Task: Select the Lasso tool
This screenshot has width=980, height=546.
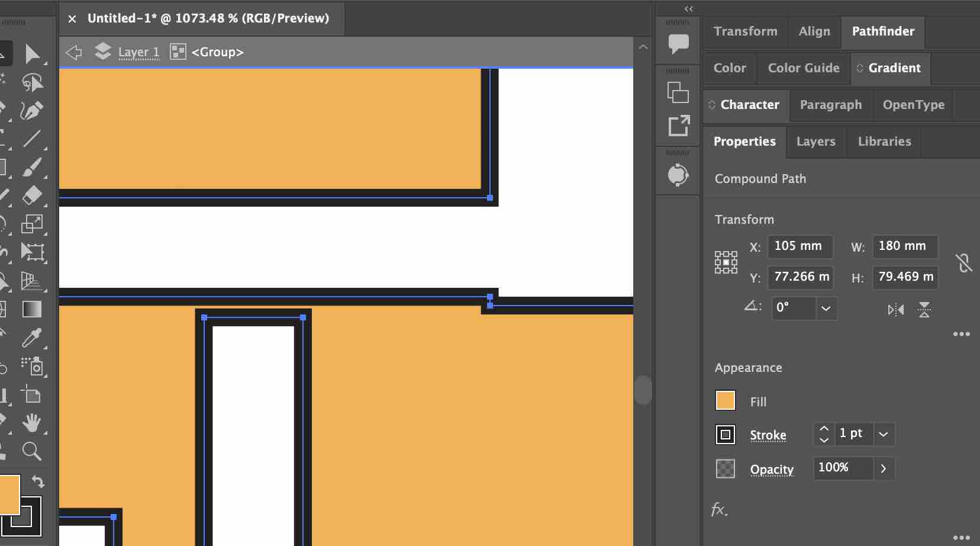Action: 32,82
